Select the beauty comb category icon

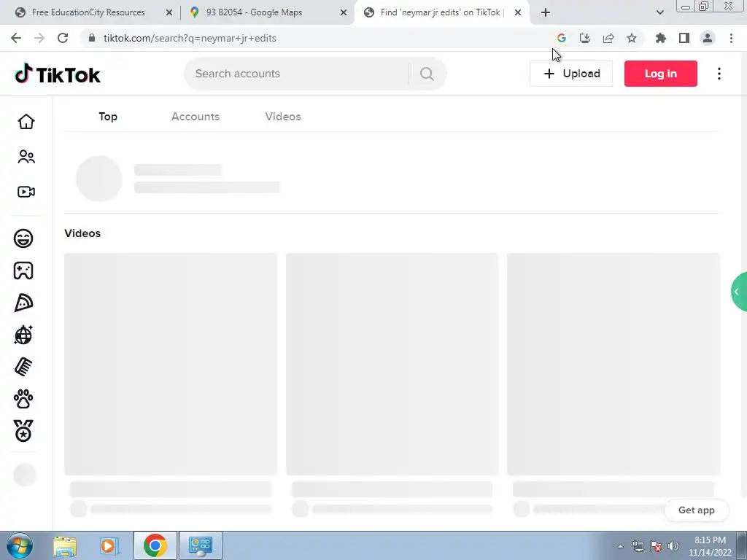pyautogui.click(x=23, y=367)
